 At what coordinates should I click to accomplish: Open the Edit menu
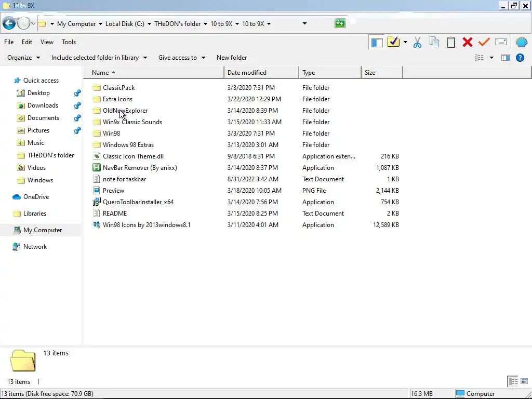click(27, 42)
